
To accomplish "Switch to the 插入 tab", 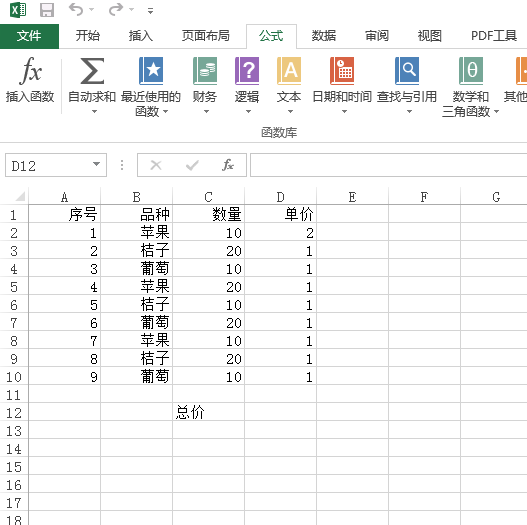I will point(141,36).
